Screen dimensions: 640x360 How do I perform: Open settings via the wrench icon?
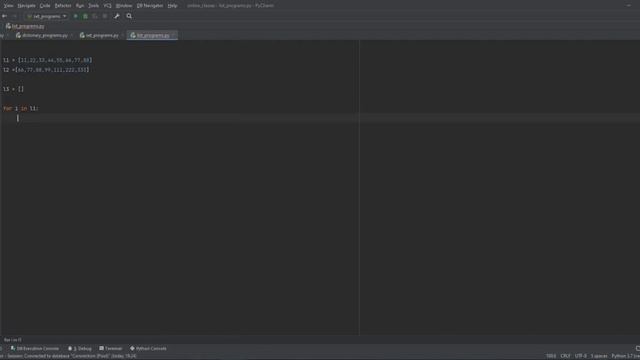(117, 16)
